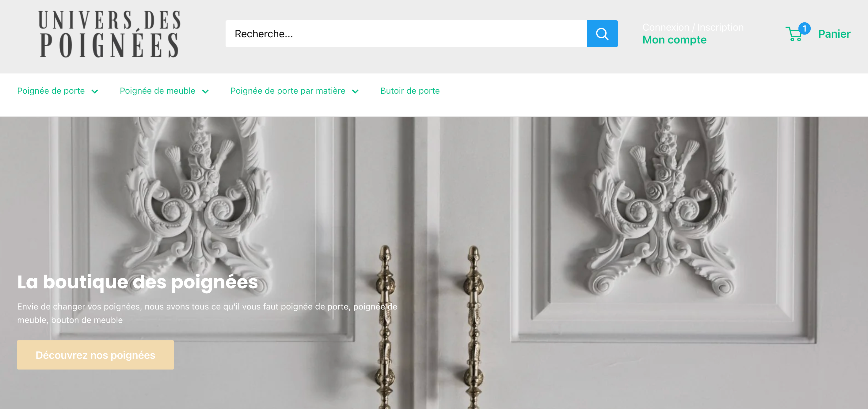Expand the Poignée de meuble chevron
Screen dimensions: 868x409
click(x=205, y=91)
